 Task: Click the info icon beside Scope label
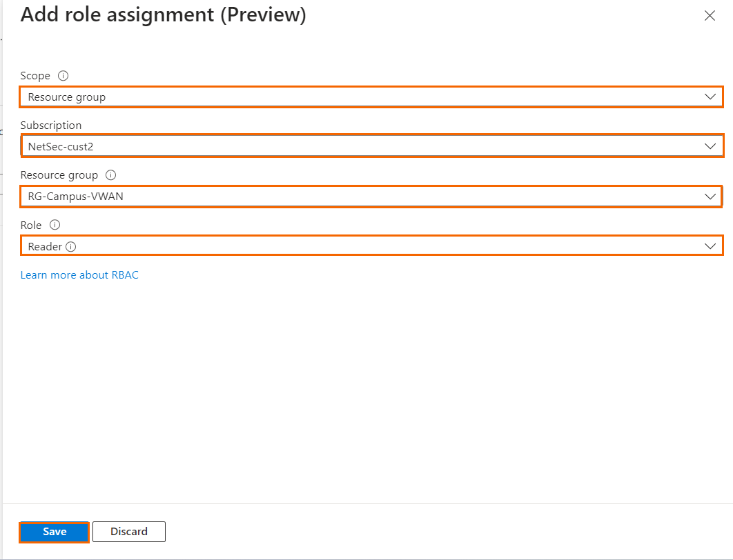click(63, 76)
